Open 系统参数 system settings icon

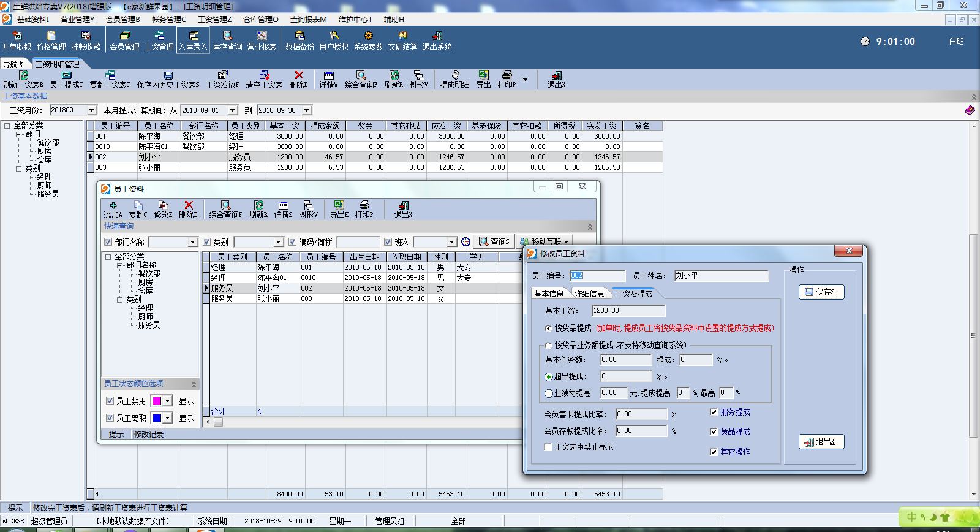[368, 41]
